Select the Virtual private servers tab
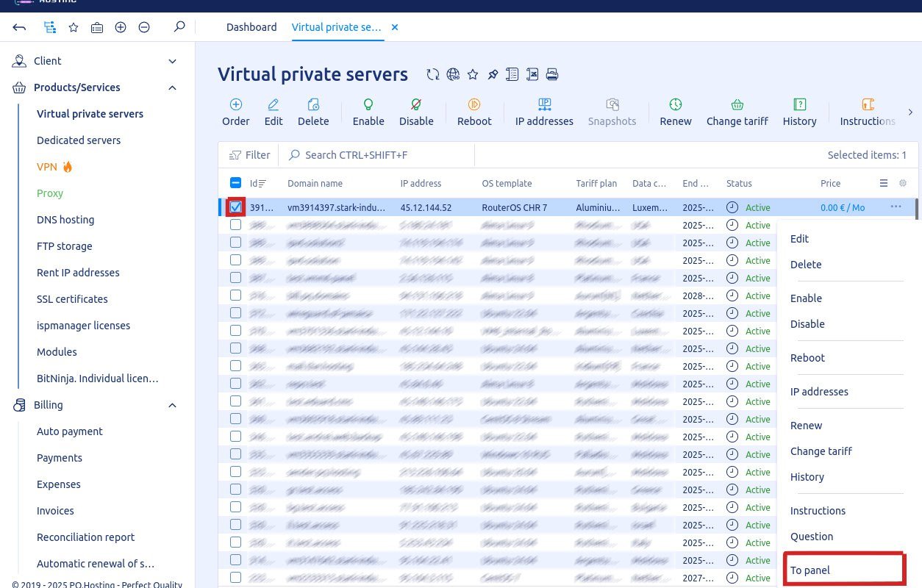Viewport: 922px width, 588px height. pyautogui.click(x=337, y=27)
